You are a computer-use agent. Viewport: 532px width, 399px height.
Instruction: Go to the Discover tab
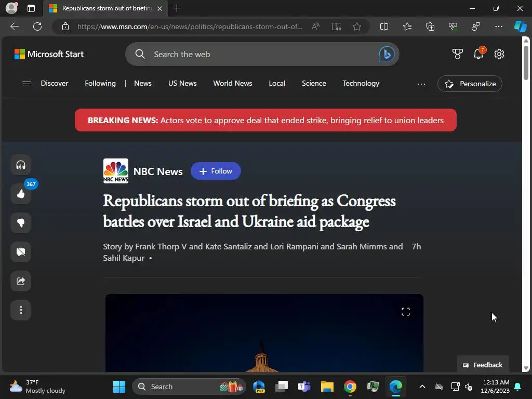(x=54, y=84)
